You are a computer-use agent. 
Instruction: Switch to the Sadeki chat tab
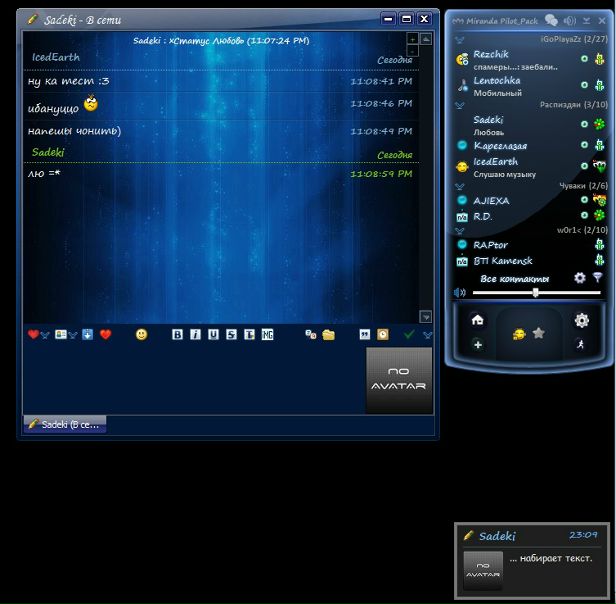point(64,424)
